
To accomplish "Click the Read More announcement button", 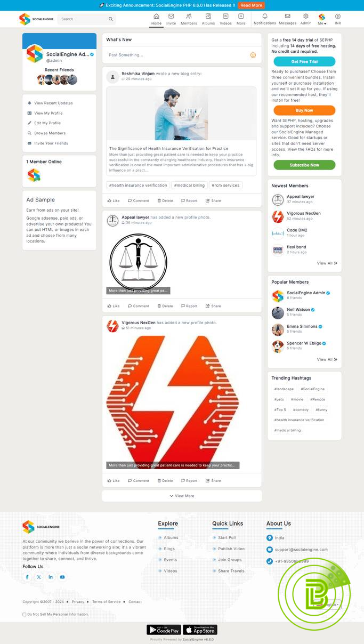I will click(x=250, y=5).
